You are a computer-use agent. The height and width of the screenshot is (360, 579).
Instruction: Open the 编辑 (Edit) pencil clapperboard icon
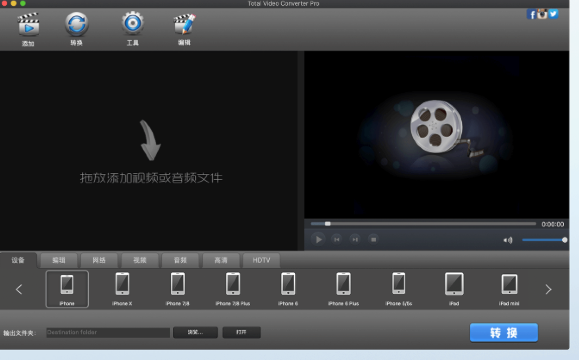[184, 24]
